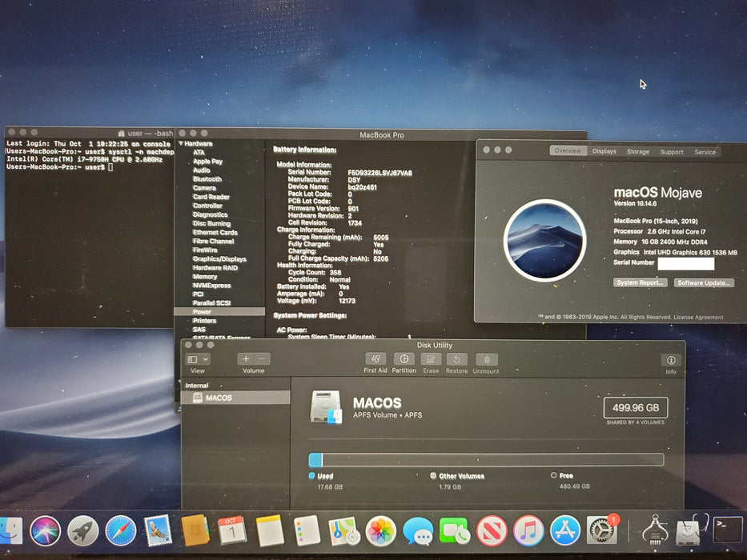
Task: Open Messages from the Dock
Action: click(418, 530)
